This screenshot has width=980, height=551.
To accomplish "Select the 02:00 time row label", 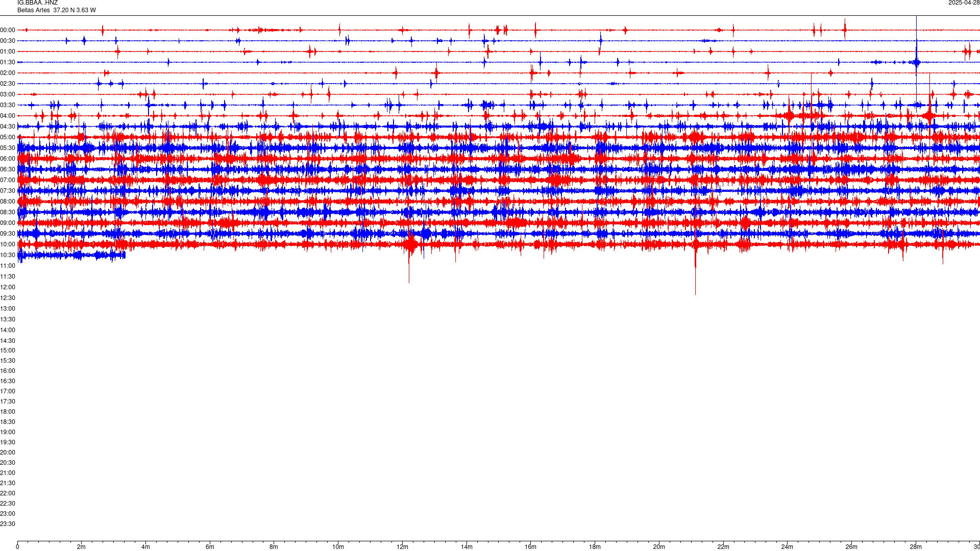I will 8,73.
